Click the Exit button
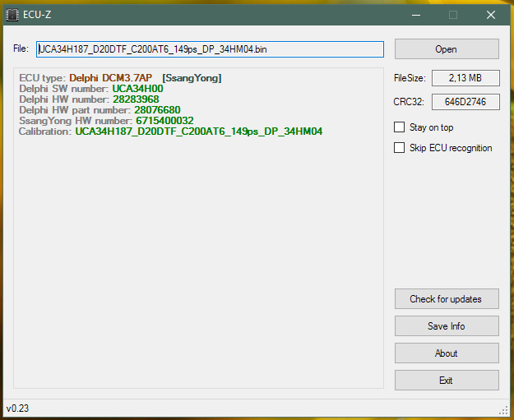The width and height of the screenshot is (514, 420). click(447, 381)
